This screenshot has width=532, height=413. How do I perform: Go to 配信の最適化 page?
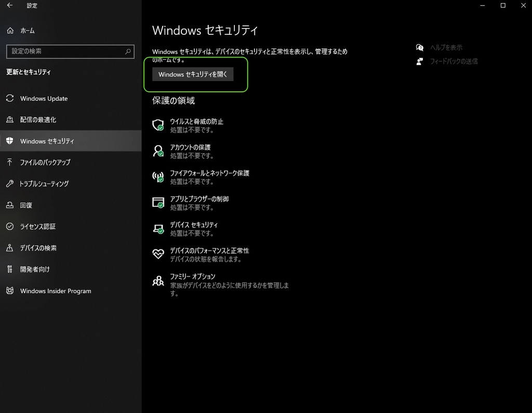pos(71,119)
